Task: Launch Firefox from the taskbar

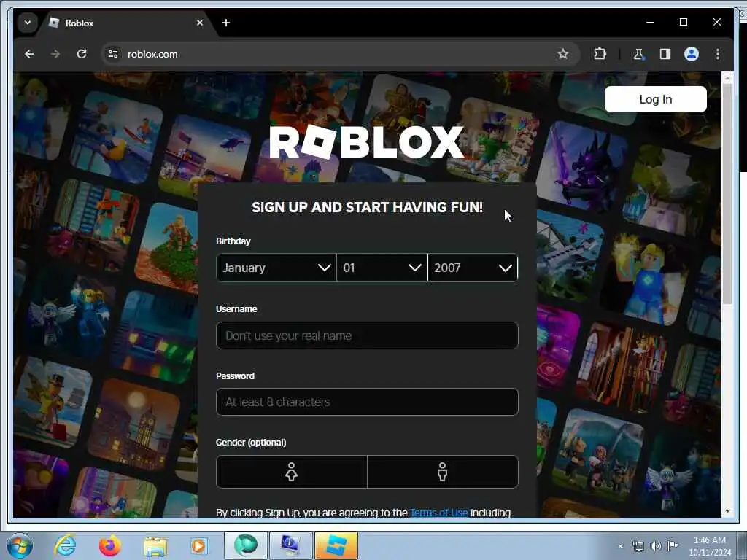Action: 110,545
